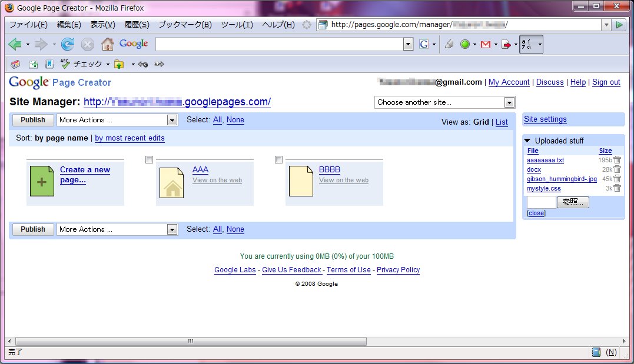Click the [close] link in Uploaded stuff

pyautogui.click(x=536, y=213)
